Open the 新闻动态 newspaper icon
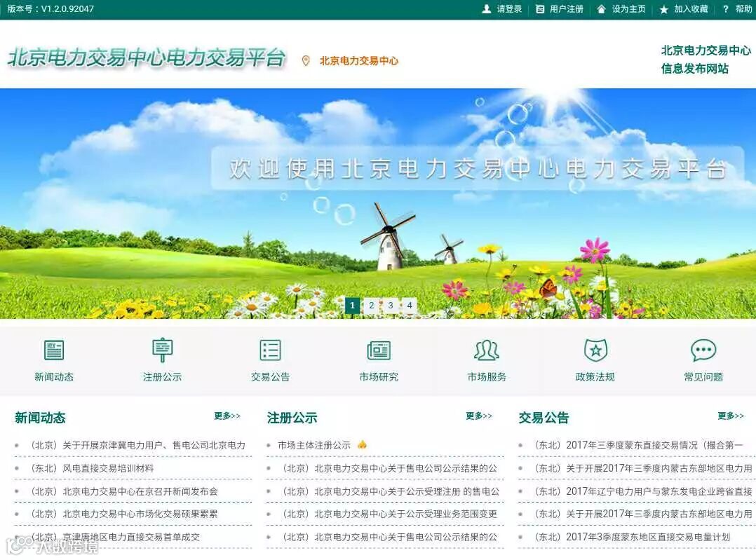Viewport: 756px width, 560px height. (53, 350)
